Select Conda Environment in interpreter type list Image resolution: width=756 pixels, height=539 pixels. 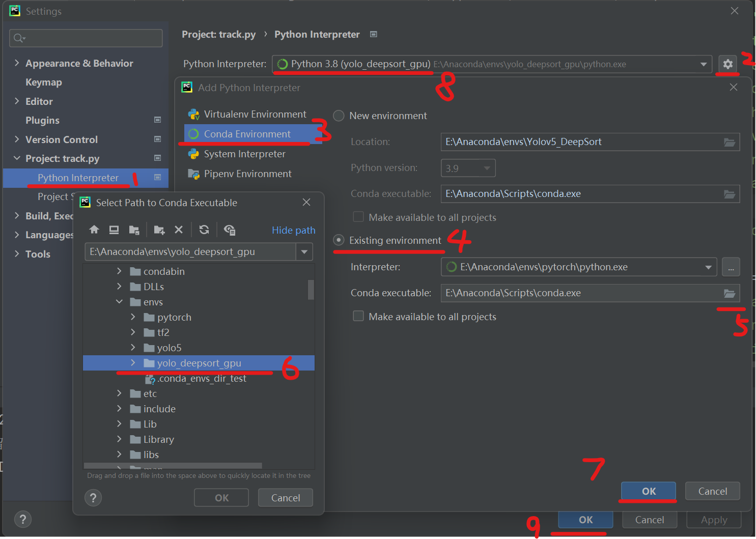(x=253, y=134)
